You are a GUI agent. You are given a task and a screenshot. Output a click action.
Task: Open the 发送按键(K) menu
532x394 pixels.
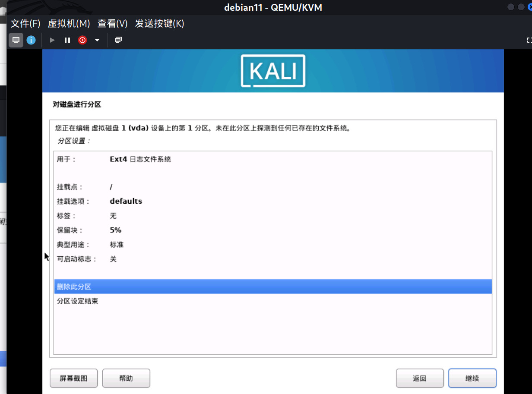[x=160, y=24]
